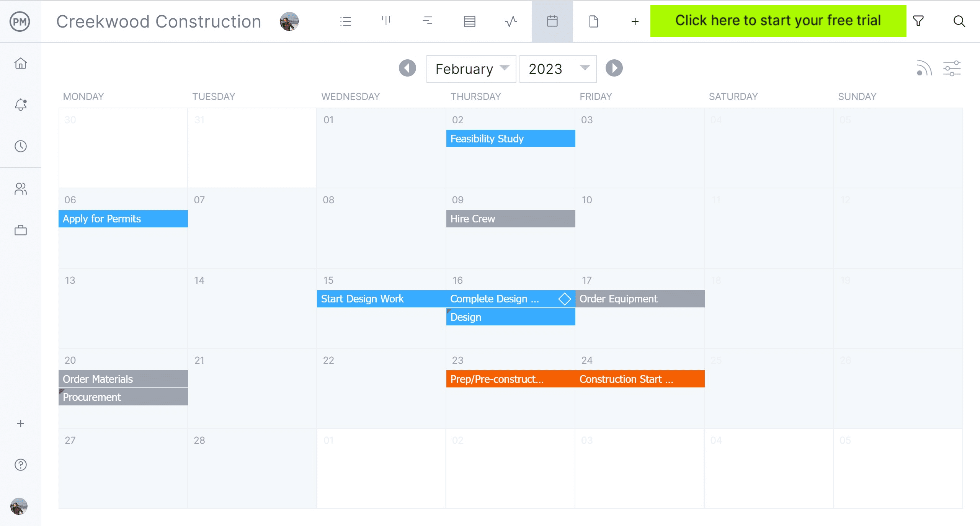Open the search magnifier

pos(959,21)
